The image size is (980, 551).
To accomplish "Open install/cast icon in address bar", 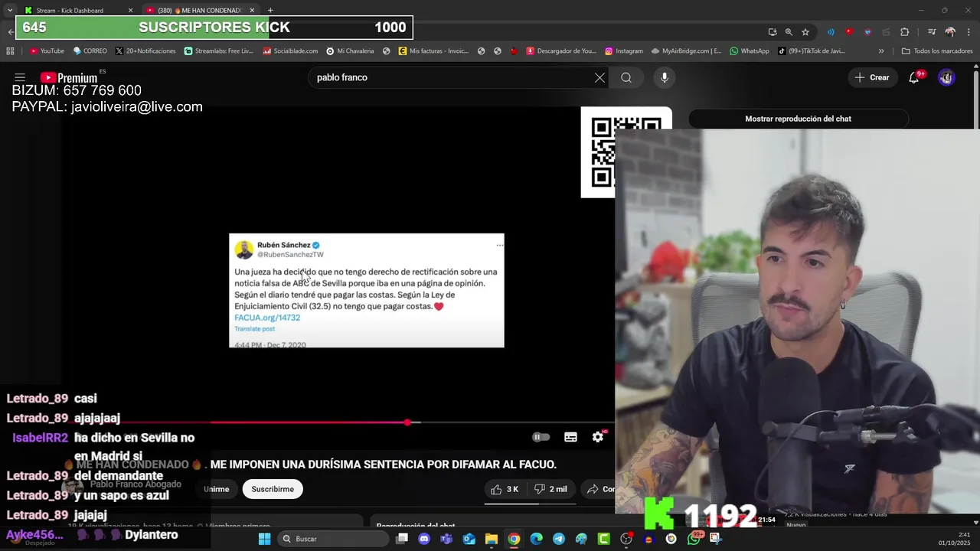I will click(x=772, y=32).
